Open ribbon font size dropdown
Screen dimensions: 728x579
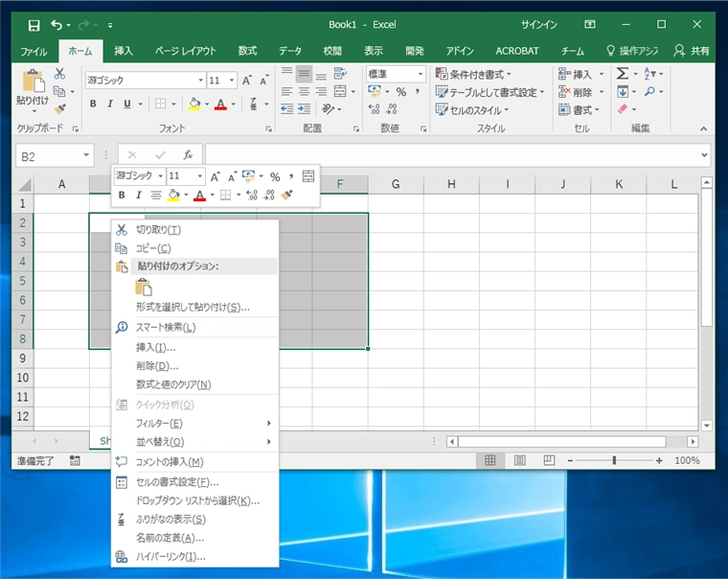click(x=232, y=81)
